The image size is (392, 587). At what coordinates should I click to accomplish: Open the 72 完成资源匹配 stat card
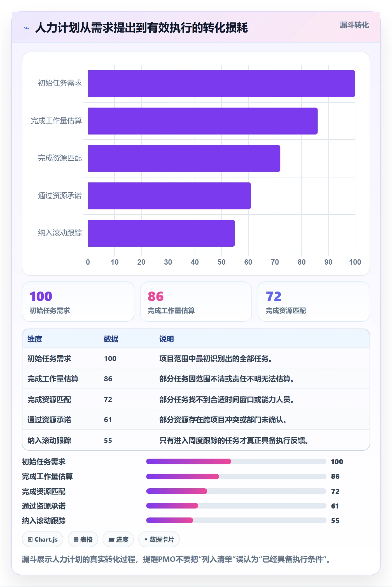(x=314, y=302)
